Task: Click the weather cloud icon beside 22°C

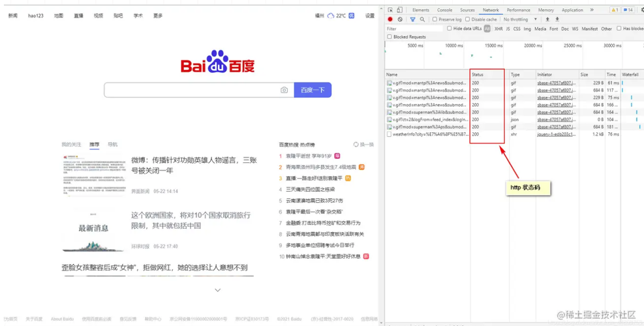Action: pos(331,16)
